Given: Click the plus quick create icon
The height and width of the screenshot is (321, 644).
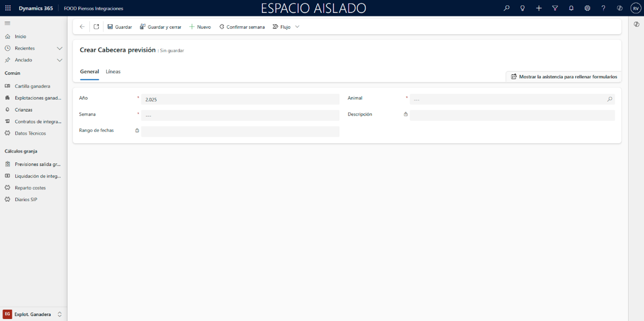Looking at the screenshot, I should coord(538,8).
